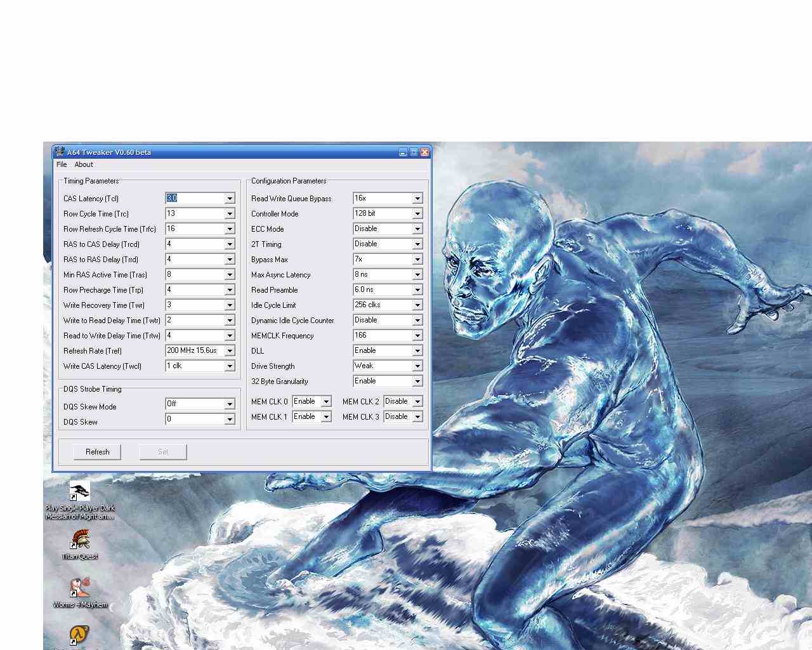812x650 pixels.
Task: Expand the Min RAS Active Time (Tras) dropdown
Action: pos(230,275)
